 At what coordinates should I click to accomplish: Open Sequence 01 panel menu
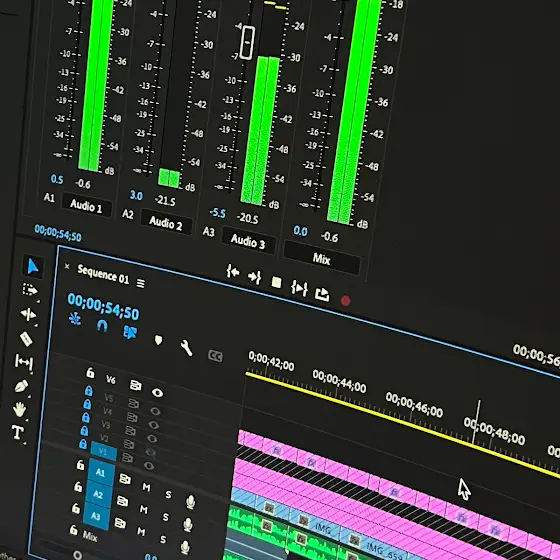[141, 283]
